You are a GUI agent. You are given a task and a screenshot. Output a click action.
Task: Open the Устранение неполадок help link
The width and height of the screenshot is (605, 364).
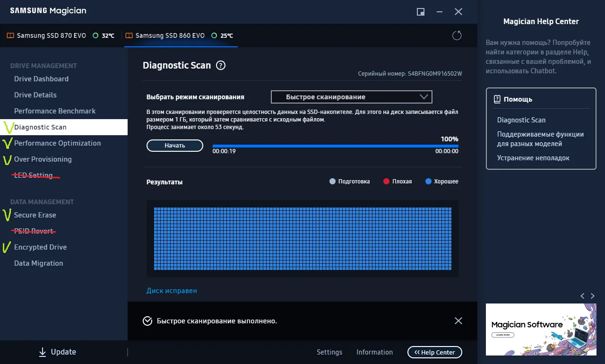[533, 158]
